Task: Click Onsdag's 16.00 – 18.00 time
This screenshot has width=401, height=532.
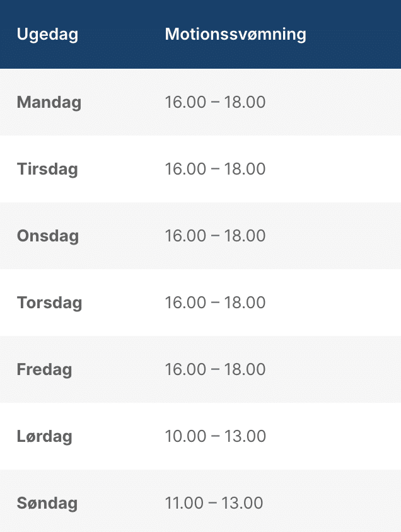Action: (x=215, y=236)
